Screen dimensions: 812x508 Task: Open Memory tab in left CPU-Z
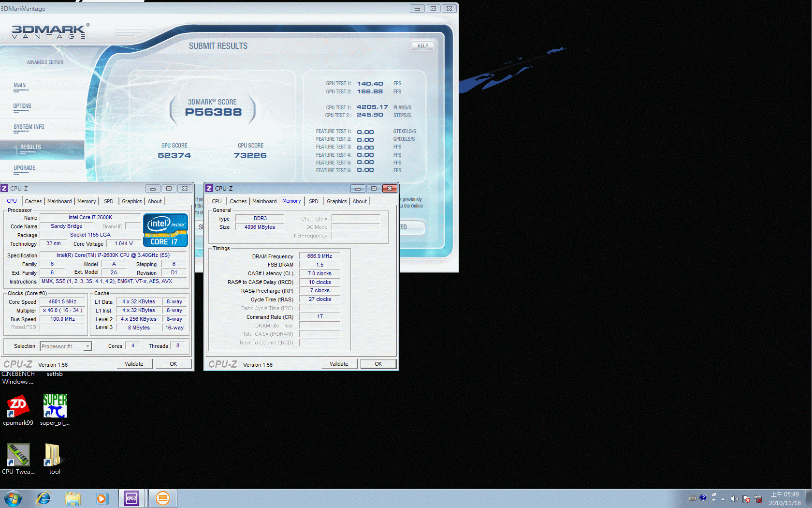click(x=87, y=201)
